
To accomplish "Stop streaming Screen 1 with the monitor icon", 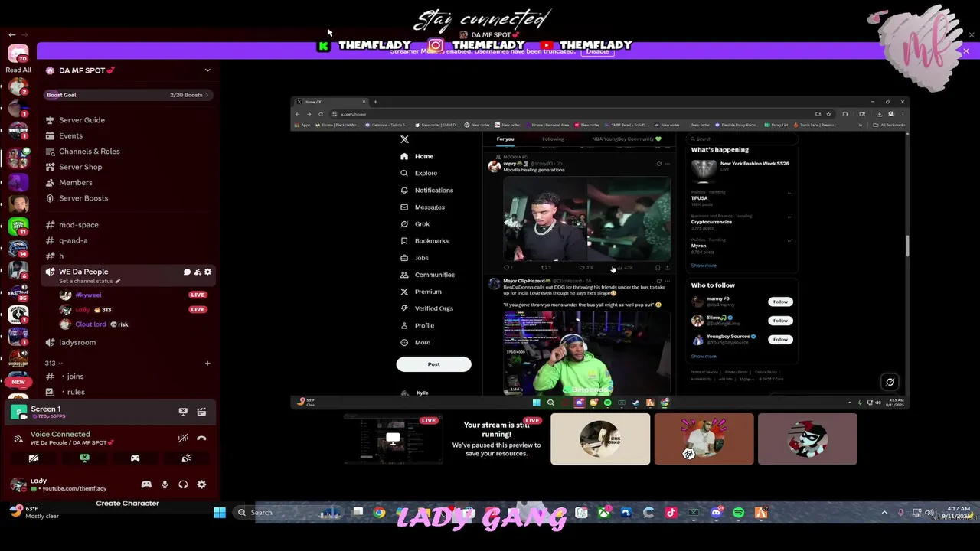I will [x=183, y=412].
